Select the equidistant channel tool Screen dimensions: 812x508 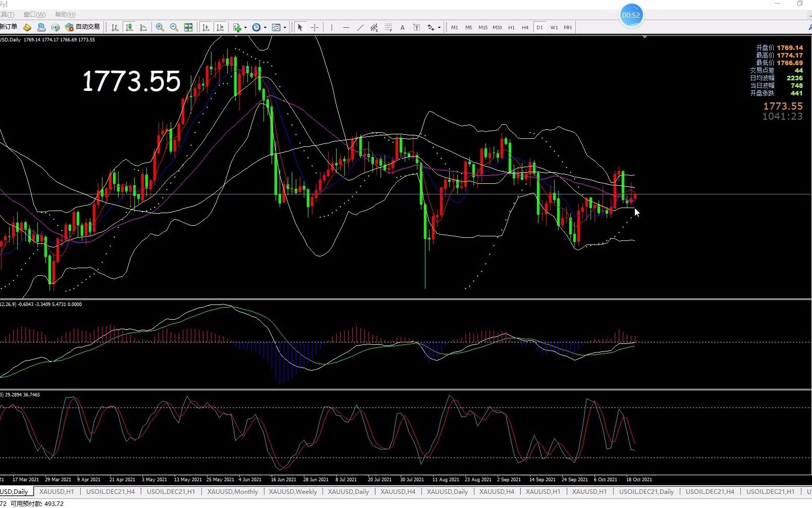click(x=374, y=27)
